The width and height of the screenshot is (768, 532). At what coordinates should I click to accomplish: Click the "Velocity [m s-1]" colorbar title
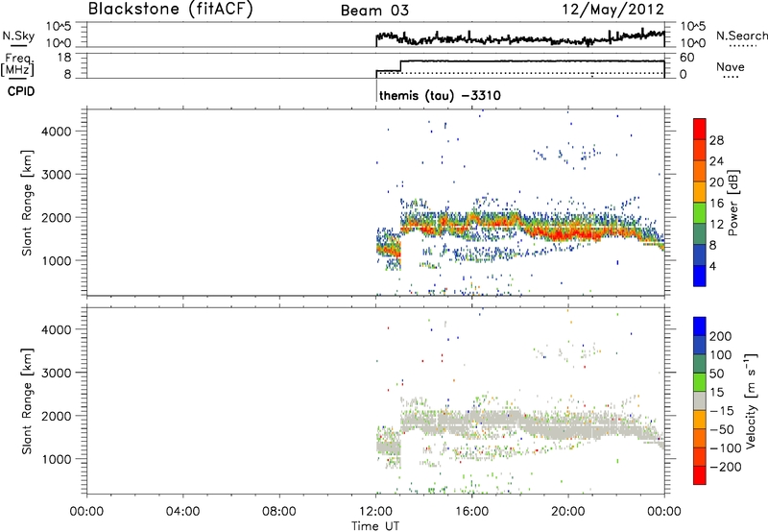click(x=751, y=401)
